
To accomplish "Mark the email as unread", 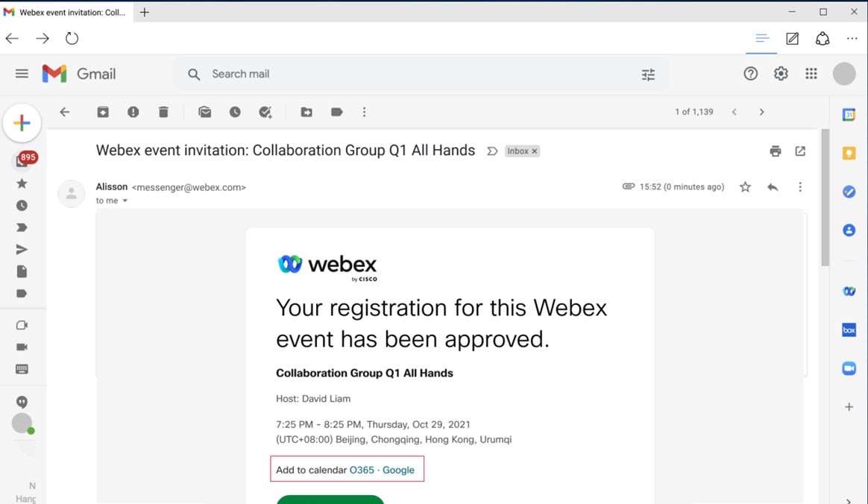I will click(x=204, y=112).
